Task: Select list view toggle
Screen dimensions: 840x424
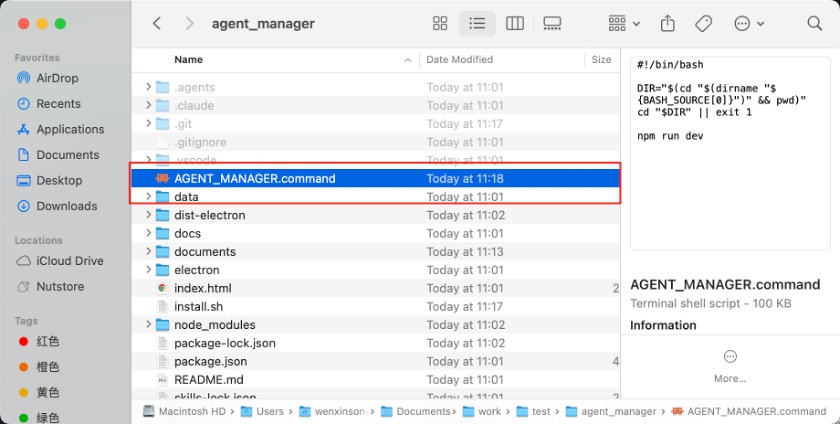Action: (x=477, y=23)
